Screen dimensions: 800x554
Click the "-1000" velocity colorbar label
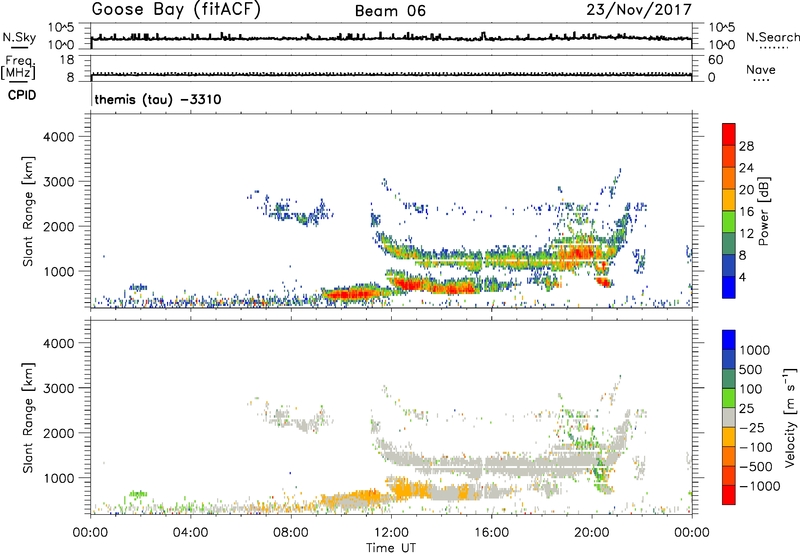click(x=759, y=486)
